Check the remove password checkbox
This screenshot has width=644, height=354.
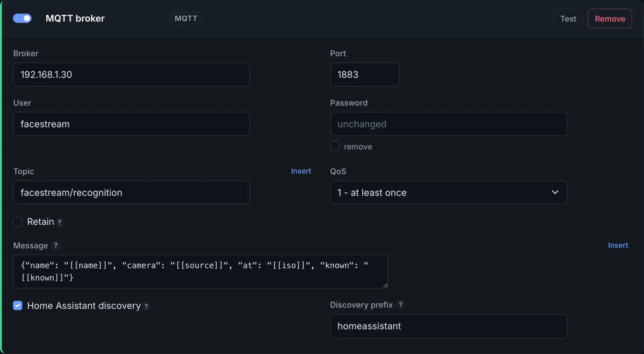[x=335, y=146]
